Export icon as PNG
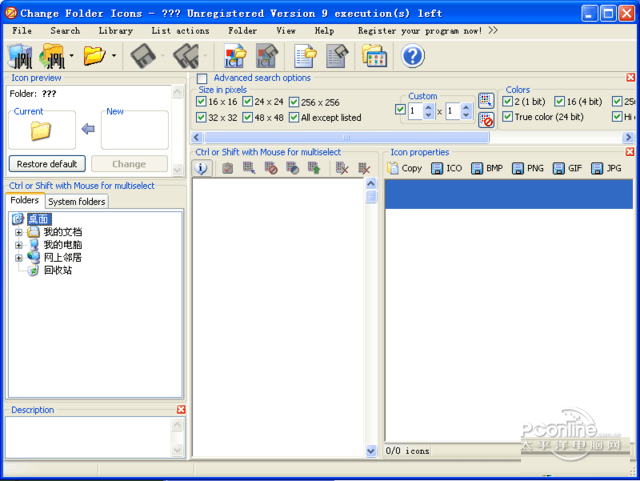Screen dimensions: 640x481 point(526,169)
